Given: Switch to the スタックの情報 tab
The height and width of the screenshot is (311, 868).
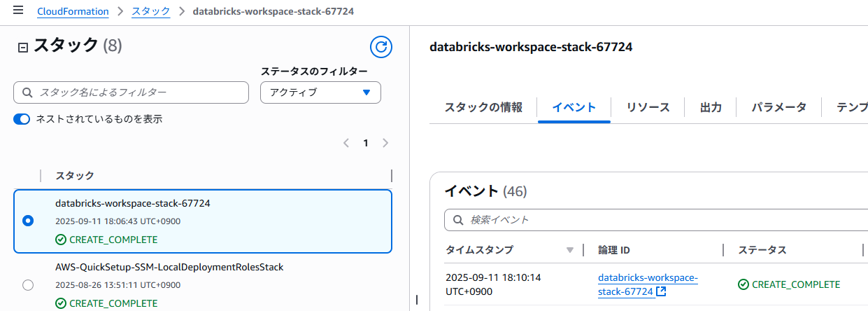Looking at the screenshot, I should pos(483,107).
